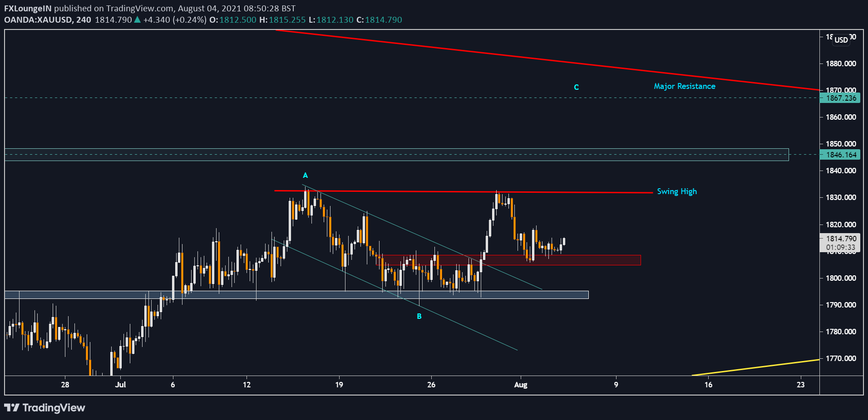Click the grey-blue 1795 support zone rectangle
The image size is (868, 420).
[x=296, y=295]
